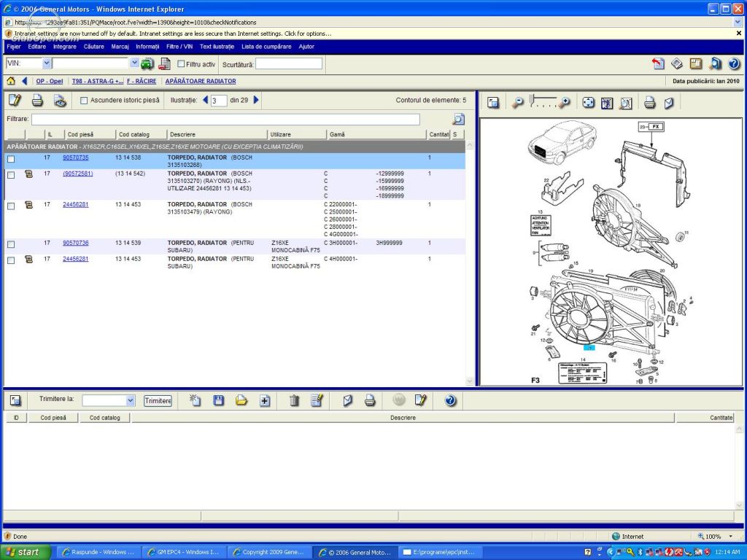This screenshot has width=747, height=560.
Task: Open the blue Help icon in the top toolbar
Action: tap(734, 64)
